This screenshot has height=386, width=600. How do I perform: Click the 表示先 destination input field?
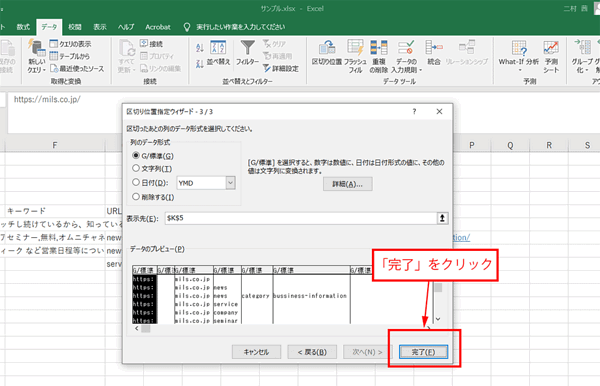click(x=301, y=218)
